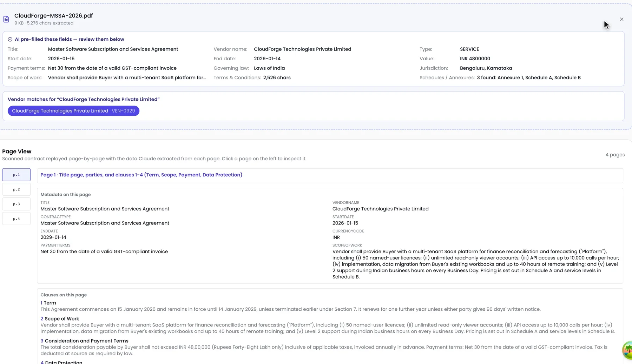Click the STARTDATE metadata value 2026-01-15

345,223
